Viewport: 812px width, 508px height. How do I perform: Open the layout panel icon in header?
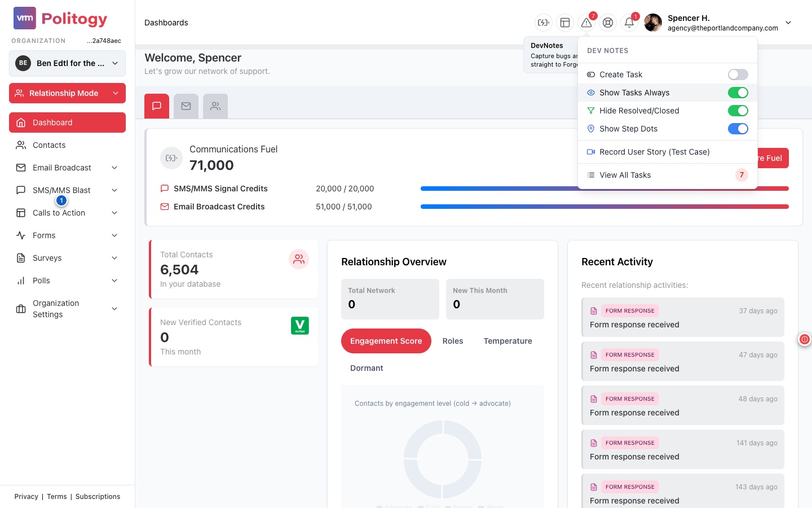tap(564, 23)
